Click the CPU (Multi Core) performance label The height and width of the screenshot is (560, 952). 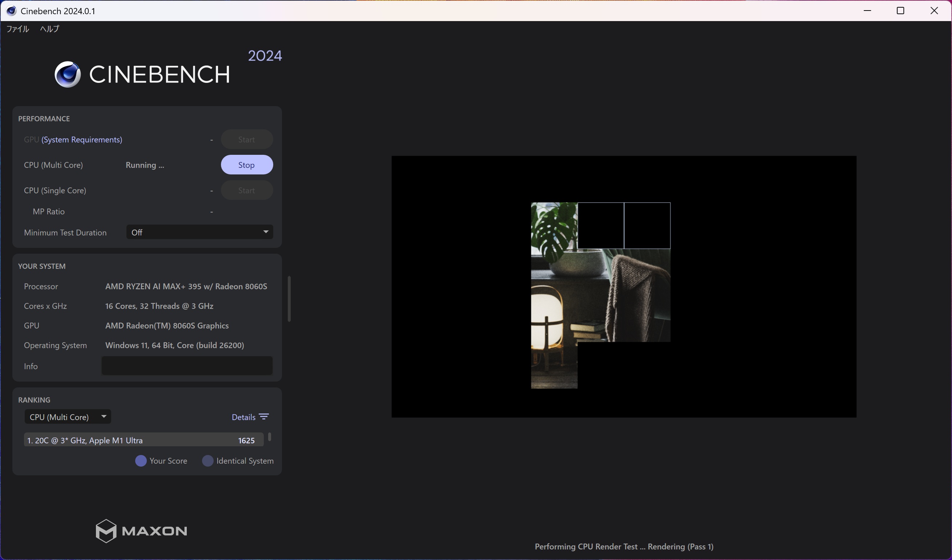click(x=53, y=165)
